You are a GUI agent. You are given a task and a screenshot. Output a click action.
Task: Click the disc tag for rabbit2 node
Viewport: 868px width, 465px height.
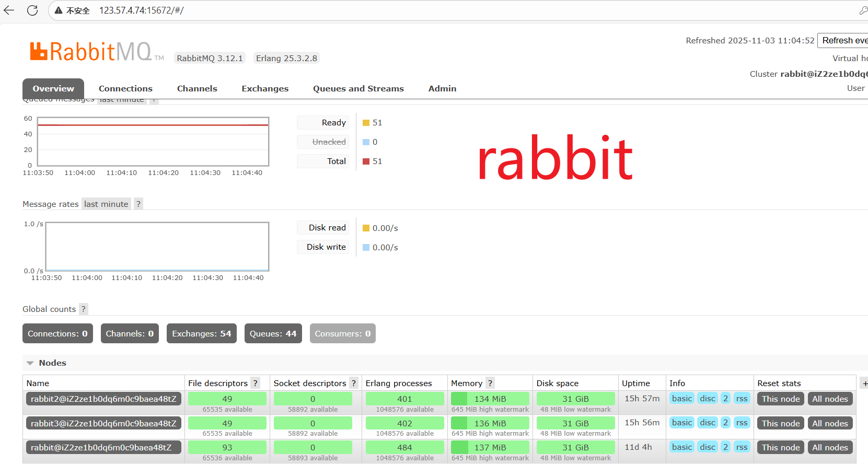pos(708,398)
